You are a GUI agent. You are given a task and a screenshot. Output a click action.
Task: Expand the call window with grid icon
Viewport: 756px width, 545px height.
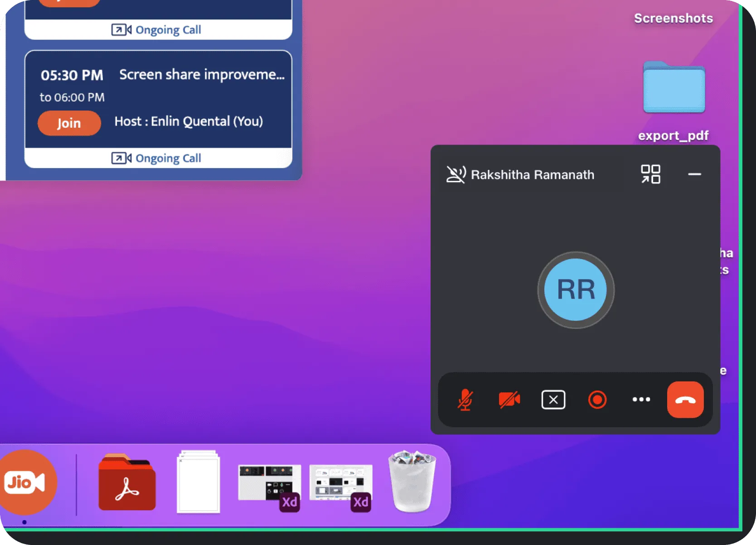650,174
